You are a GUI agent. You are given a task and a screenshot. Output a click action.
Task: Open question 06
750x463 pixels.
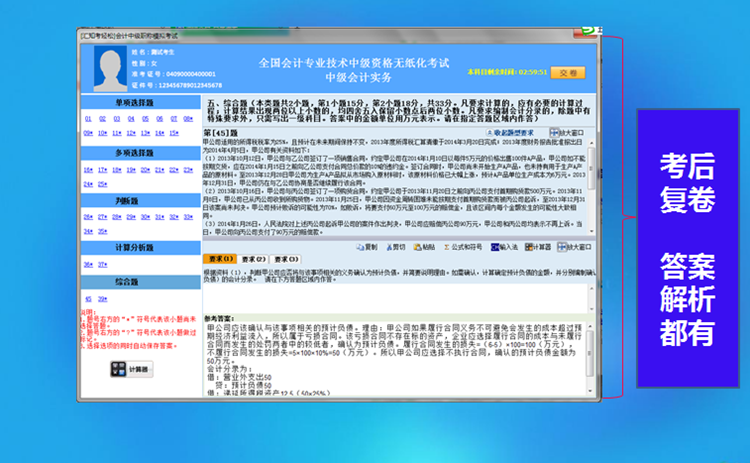point(160,119)
